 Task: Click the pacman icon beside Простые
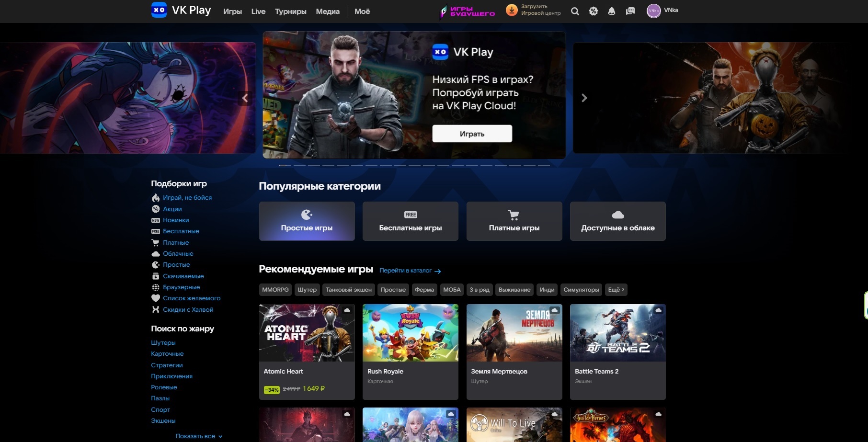156,265
